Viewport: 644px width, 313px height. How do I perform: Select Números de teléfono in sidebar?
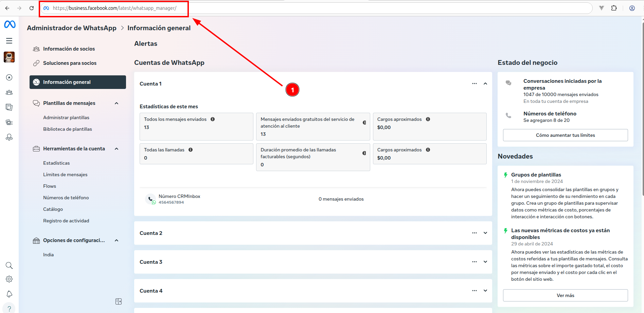click(66, 198)
